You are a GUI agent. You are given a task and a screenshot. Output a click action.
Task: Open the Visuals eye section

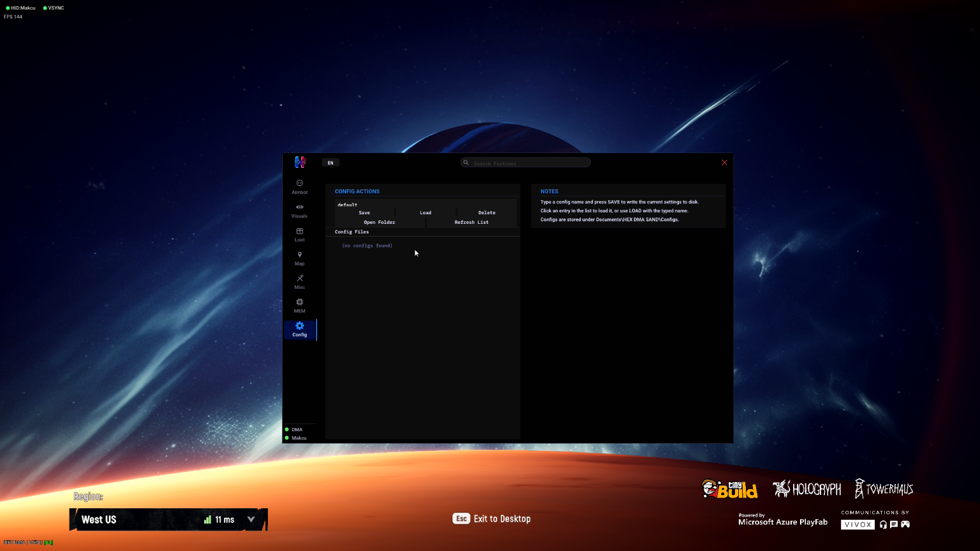click(x=299, y=210)
